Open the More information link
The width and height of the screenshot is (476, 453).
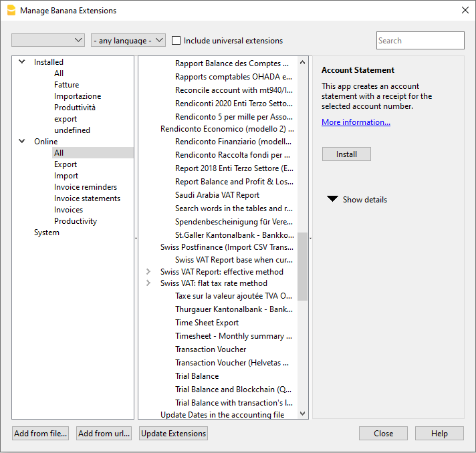(356, 122)
